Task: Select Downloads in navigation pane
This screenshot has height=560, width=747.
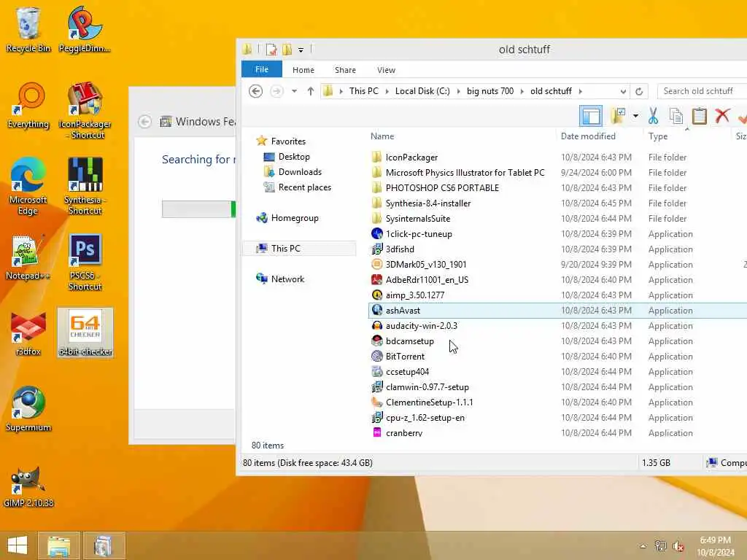Action: coord(300,172)
